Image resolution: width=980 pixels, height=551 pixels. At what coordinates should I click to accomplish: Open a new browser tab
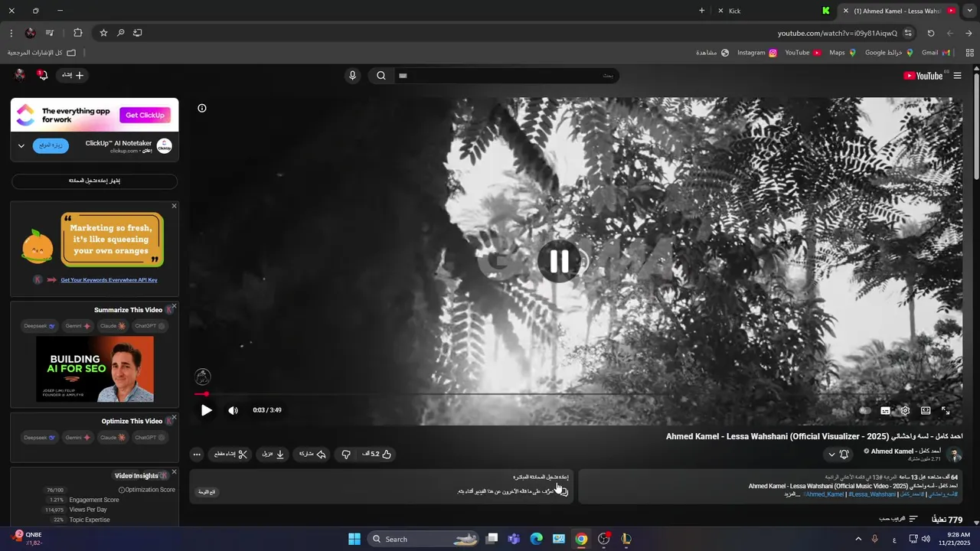click(701, 11)
